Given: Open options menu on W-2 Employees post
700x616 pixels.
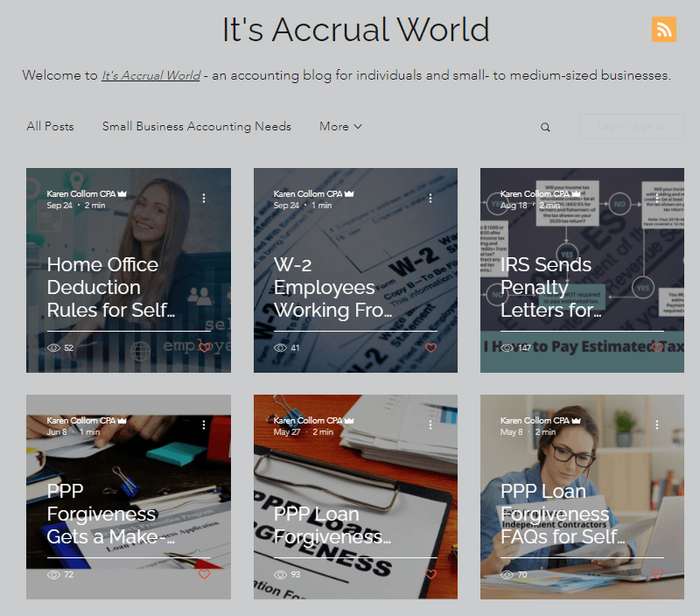Looking at the screenshot, I should (x=430, y=198).
